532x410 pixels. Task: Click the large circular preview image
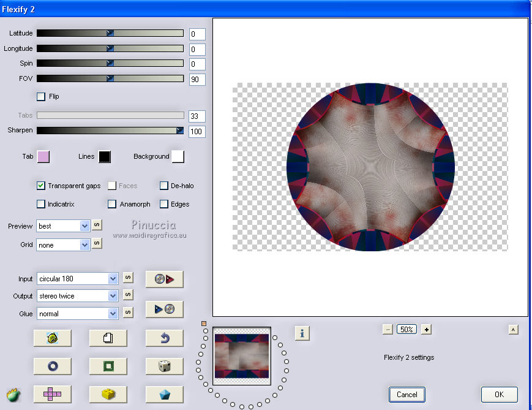tap(370, 167)
